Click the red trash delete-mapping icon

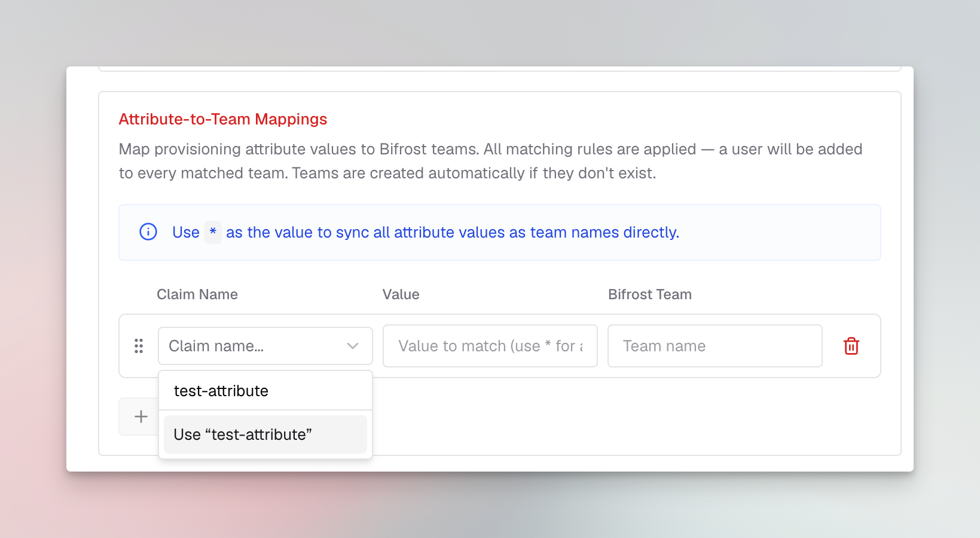(851, 346)
